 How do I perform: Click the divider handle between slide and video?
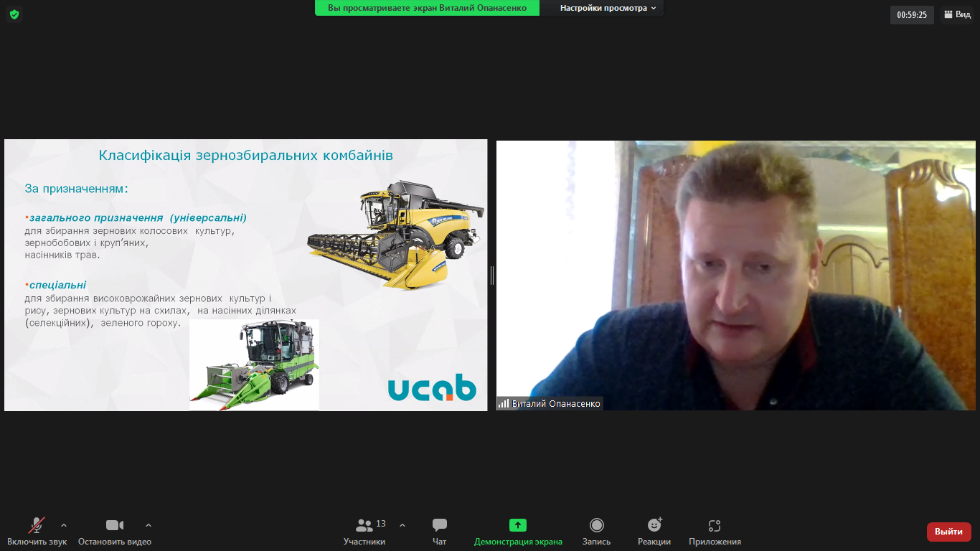coord(491,275)
